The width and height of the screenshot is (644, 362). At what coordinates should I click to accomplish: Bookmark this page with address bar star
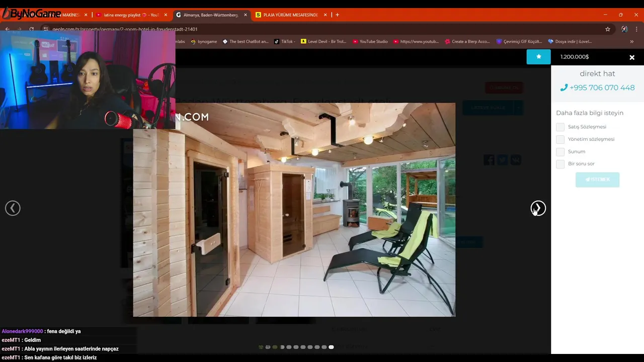[608, 29]
